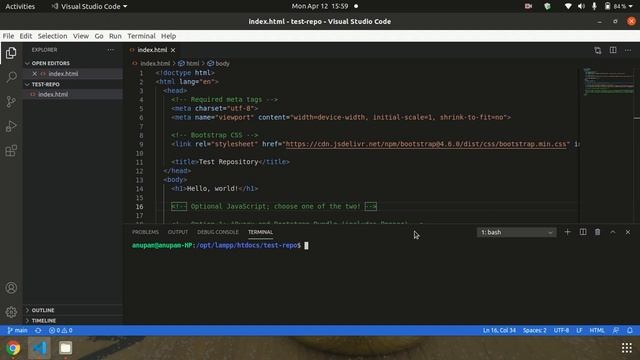Screen dimensions: 640x360
Task: Switch to the Debug Console tab
Action: 218,232
